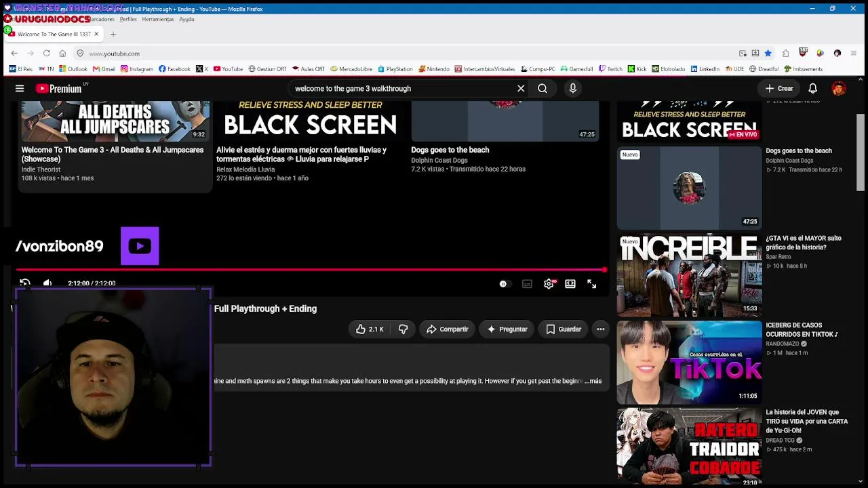Open the El País bookmark
Image resolution: width=868 pixels, height=488 pixels.
21,69
